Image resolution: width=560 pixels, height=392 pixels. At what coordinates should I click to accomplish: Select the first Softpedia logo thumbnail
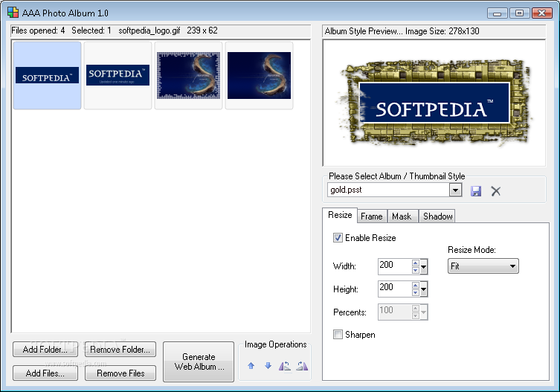47,75
